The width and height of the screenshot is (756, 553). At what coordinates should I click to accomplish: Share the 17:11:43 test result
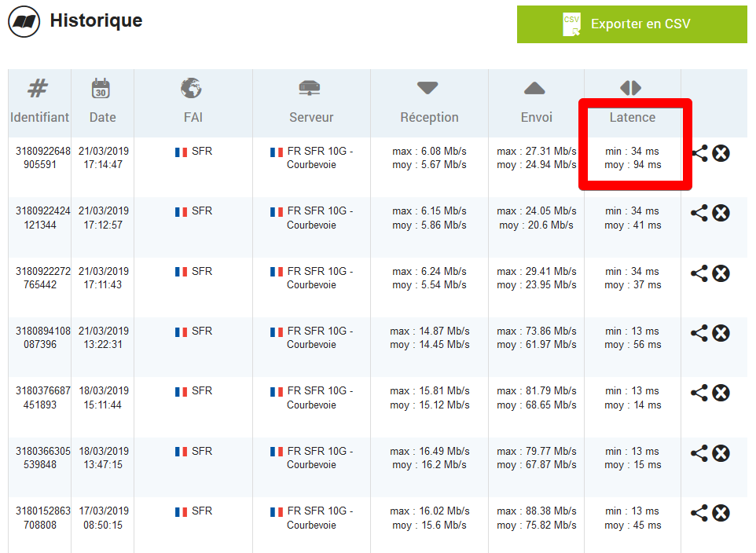coord(699,273)
